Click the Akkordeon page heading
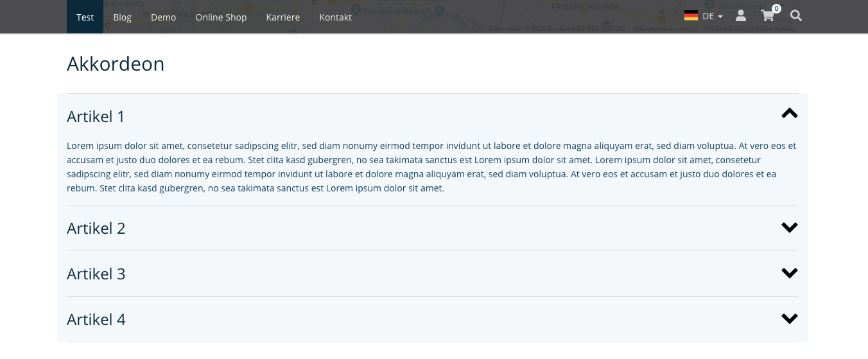The width and height of the screenshot is (868, 359). pyautogui.click(x=116, y=64)
